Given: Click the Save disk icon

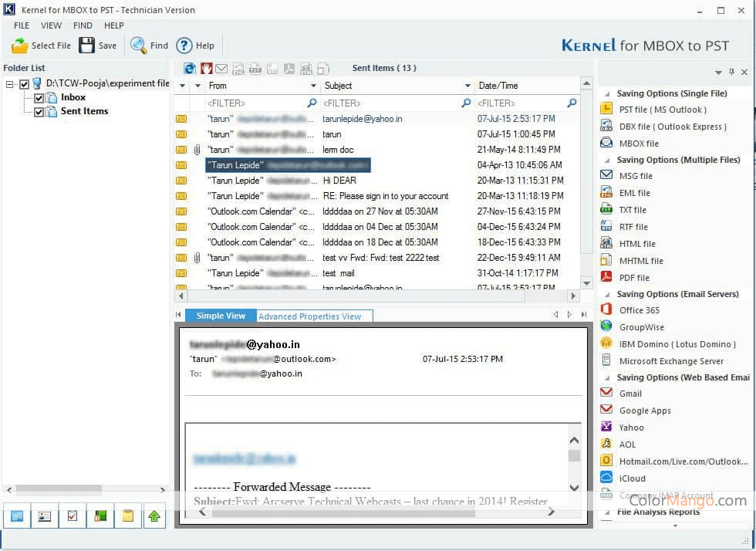Looking at the screenshot, I should click(87, 46).
